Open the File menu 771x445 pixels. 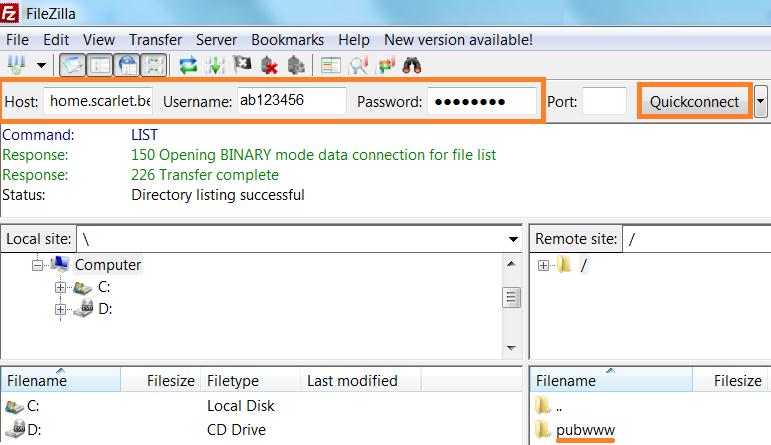(x=17, y=39)
